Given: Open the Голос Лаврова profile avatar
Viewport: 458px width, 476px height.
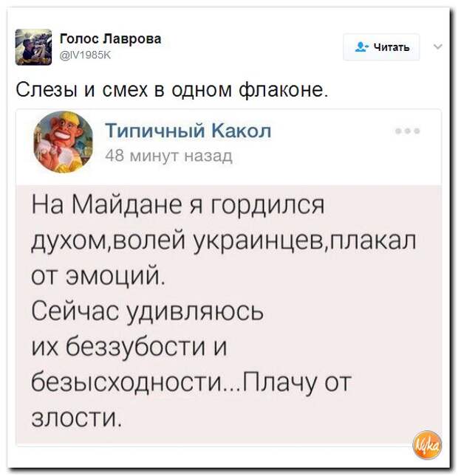Looking at the screenshot, I should pyautogui.click(x=33, y=47).
